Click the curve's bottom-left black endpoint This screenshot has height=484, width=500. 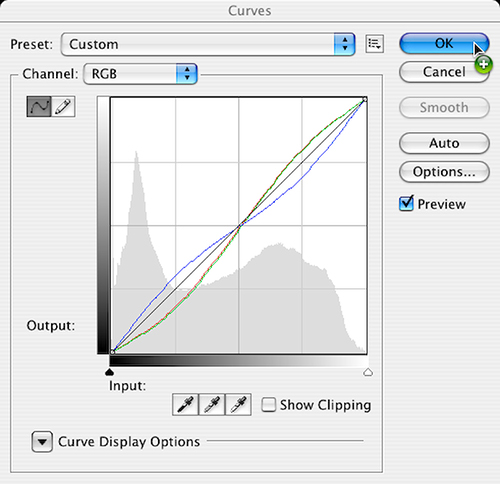coord(113,352)
